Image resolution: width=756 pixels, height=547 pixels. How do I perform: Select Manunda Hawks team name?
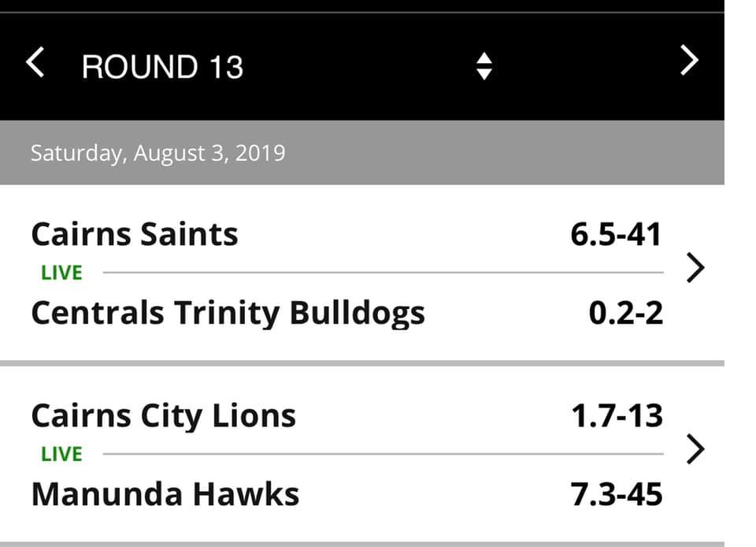pyautogui.click(x=165, y=494)
